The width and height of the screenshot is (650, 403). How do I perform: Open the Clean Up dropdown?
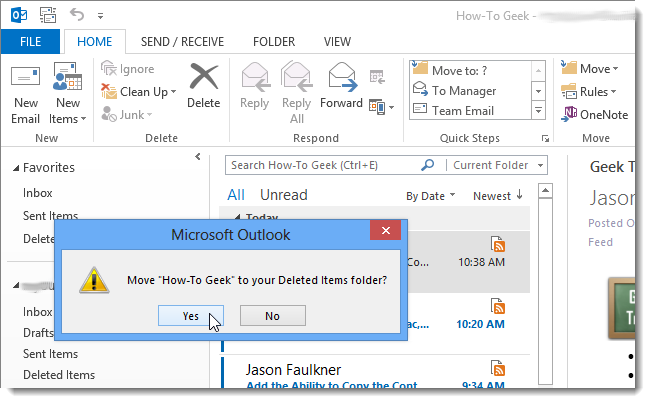coord(139,92)
